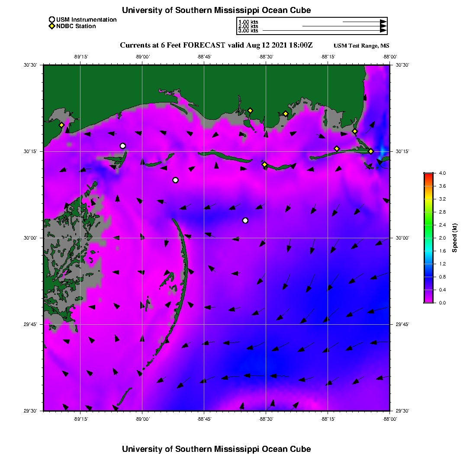Select USM instrument circle south of Ship Island
The image size is (476, 454).
(x=175, y=180)
